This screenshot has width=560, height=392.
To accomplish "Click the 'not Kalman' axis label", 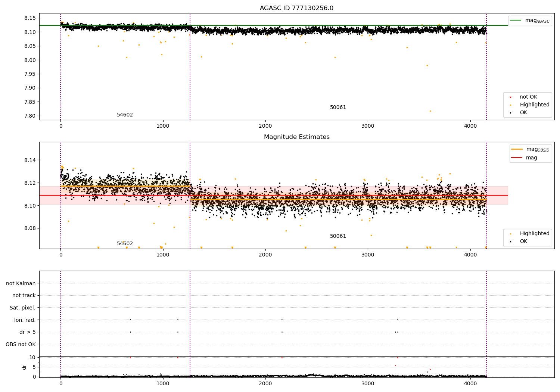I will pos(21,284).
